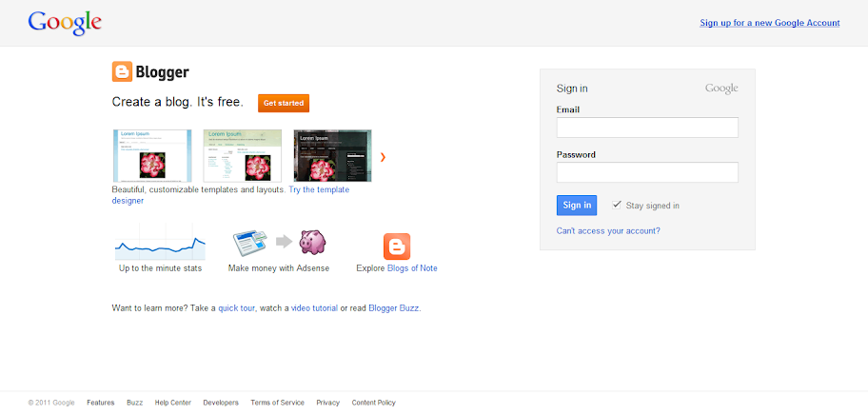Screen dimensions: 868x414
Task: Show next templates with orange chevron
Action: tap(383, 157)
